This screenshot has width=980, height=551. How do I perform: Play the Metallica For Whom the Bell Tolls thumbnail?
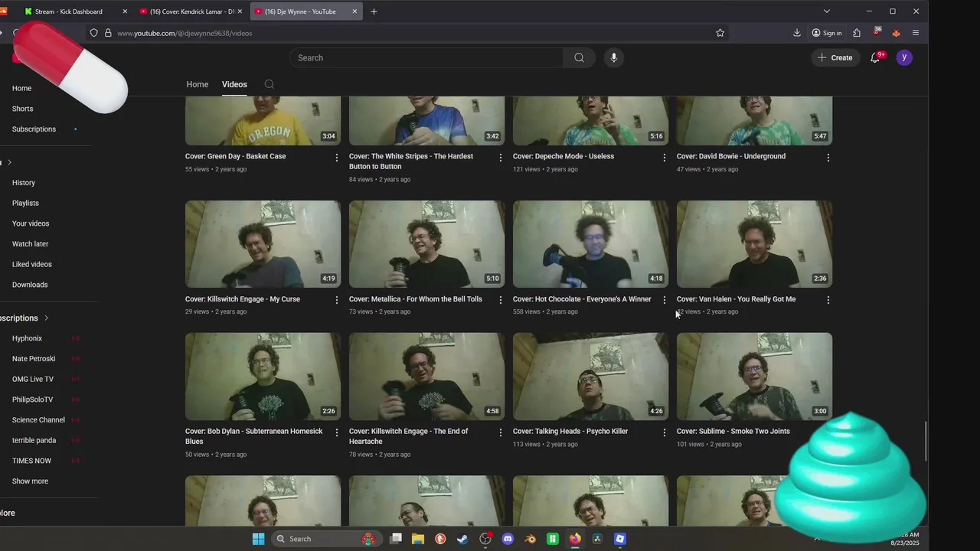pyautogui.click(x=426, y=244)
